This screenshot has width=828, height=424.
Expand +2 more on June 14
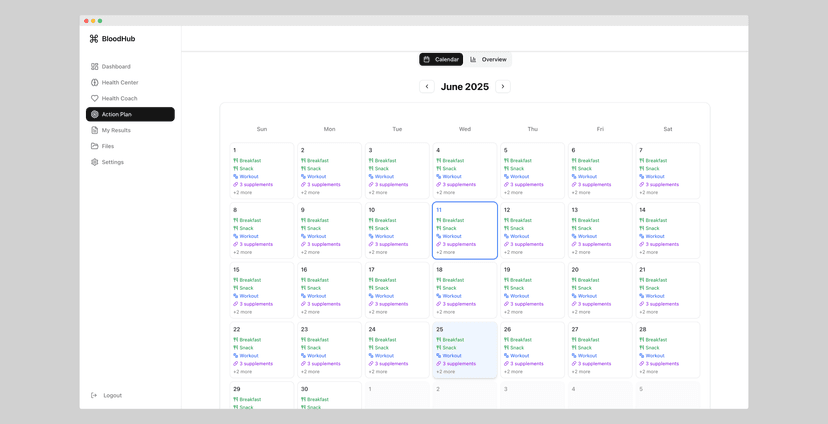tap(648, 252)
